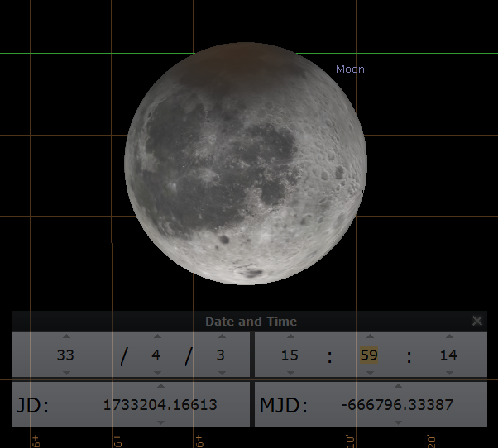
Task: Decrease the MJD value
Action: coord(398,422)
